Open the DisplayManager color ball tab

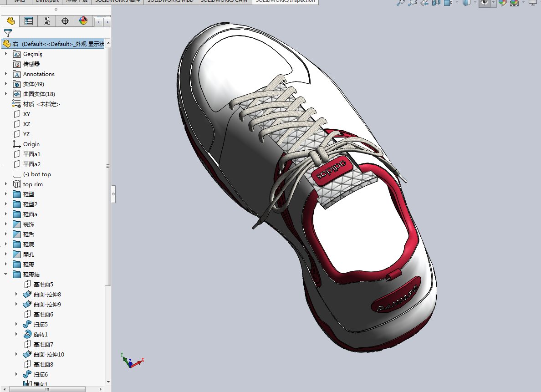tap(83, 21)
